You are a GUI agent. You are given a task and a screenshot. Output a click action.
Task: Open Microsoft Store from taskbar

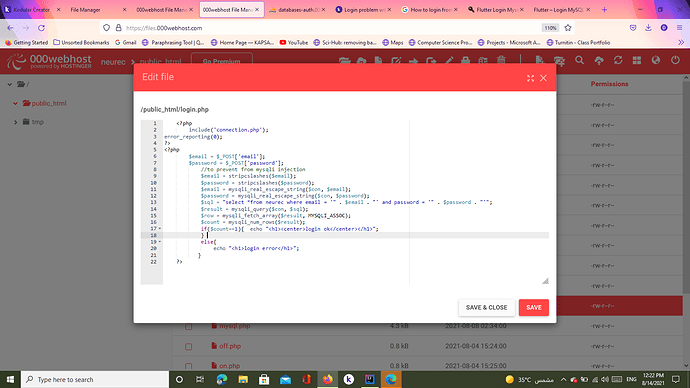coord(264,379)
